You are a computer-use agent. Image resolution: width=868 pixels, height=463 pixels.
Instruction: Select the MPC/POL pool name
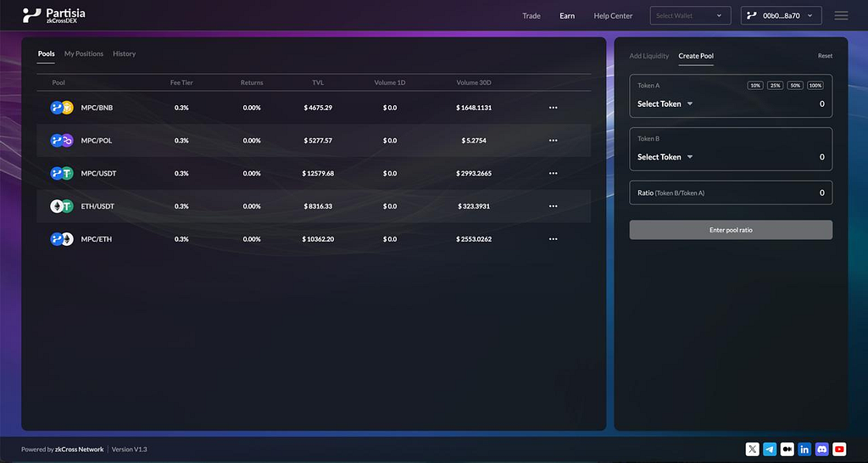97,141
